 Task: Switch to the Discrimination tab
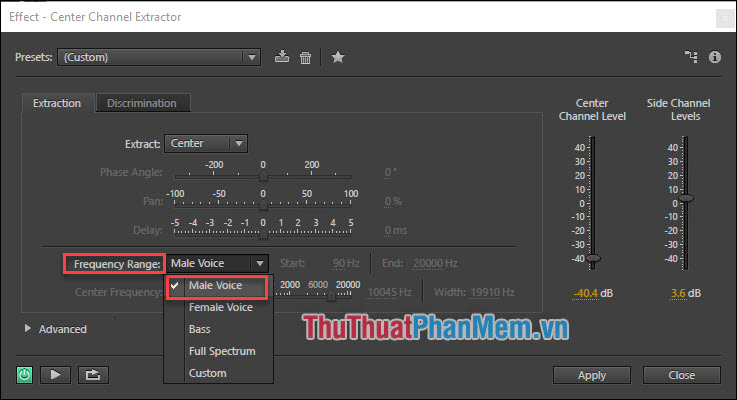click(142, 103)
